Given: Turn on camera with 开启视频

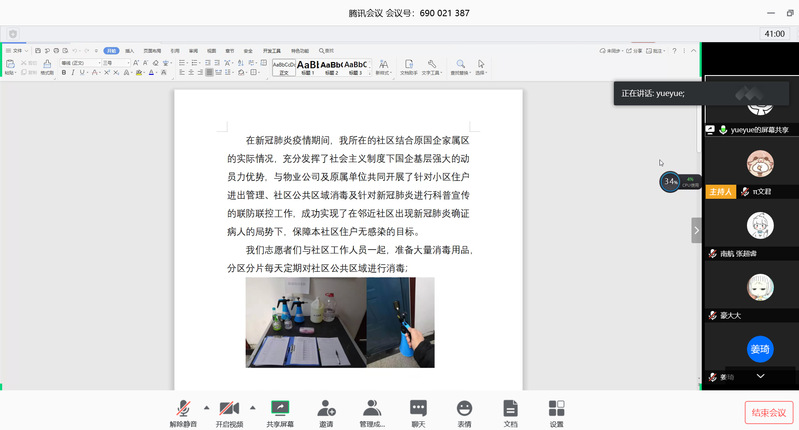Looking at the screenshot, I should click(x=229, y=412).
